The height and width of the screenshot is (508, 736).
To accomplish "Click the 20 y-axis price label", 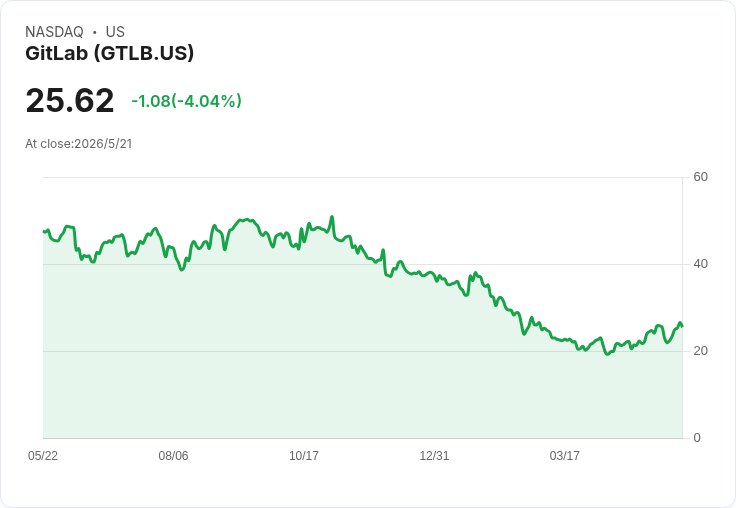I will [700, 351].
